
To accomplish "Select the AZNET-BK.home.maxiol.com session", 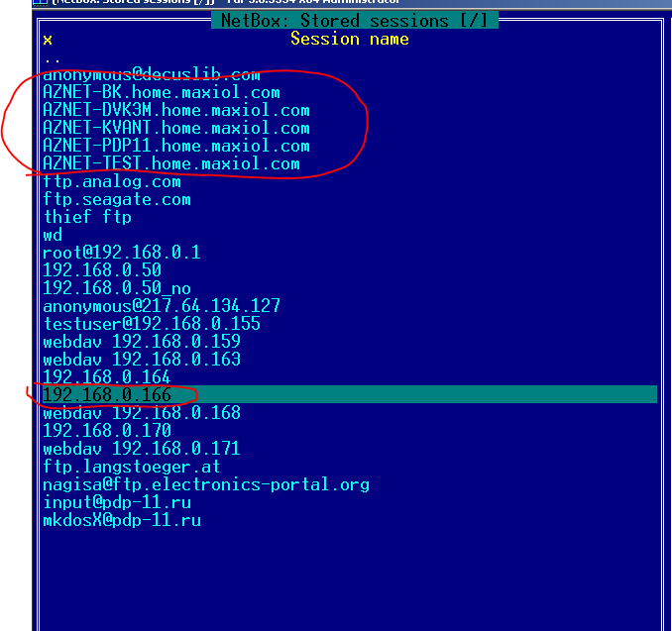I will click(161, 92).
